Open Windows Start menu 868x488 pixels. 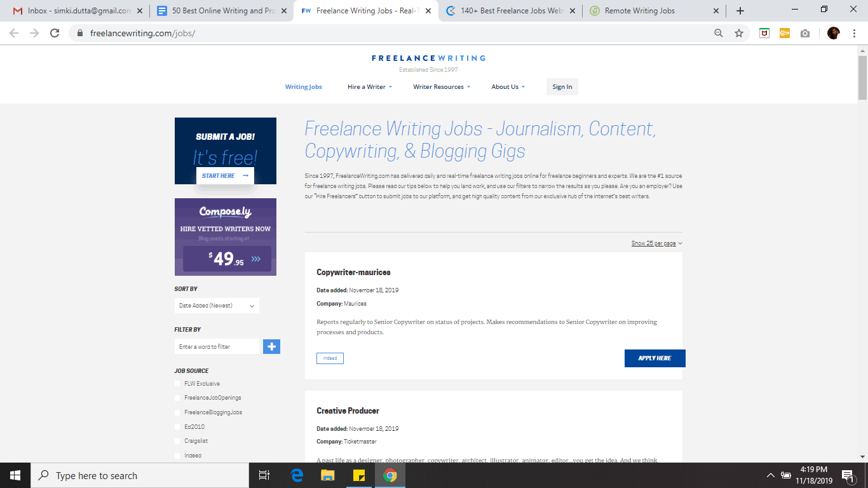(15, 475)
